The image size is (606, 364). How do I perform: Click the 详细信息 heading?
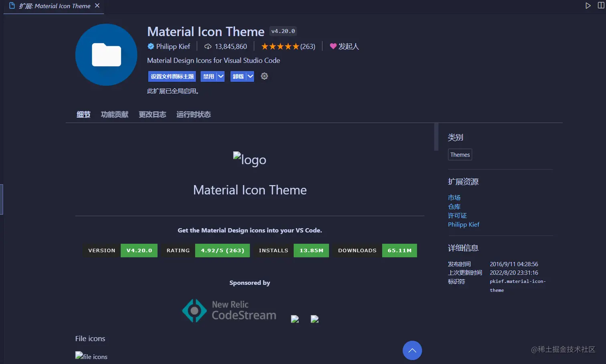463,248
